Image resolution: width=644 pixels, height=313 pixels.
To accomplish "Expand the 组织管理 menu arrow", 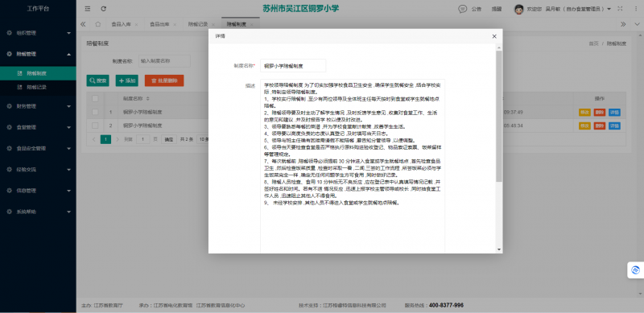I will (x=68, y=33).
